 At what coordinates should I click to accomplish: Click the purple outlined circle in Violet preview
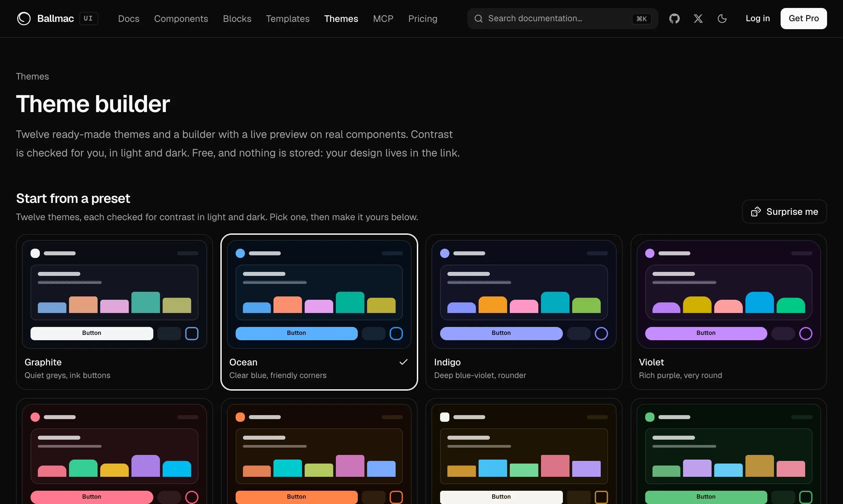coord(805,334)
